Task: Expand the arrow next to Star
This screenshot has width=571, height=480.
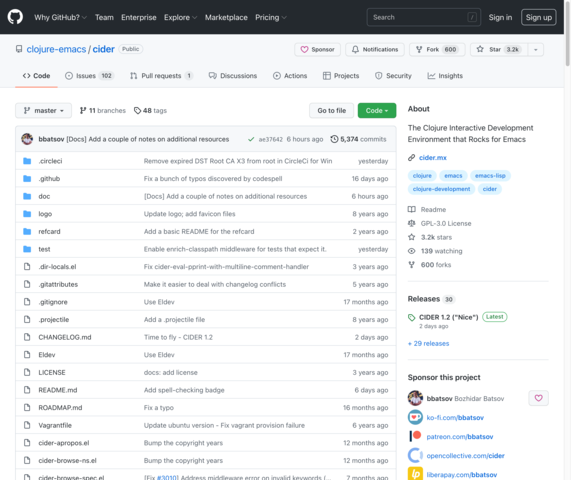Action: 536,50
